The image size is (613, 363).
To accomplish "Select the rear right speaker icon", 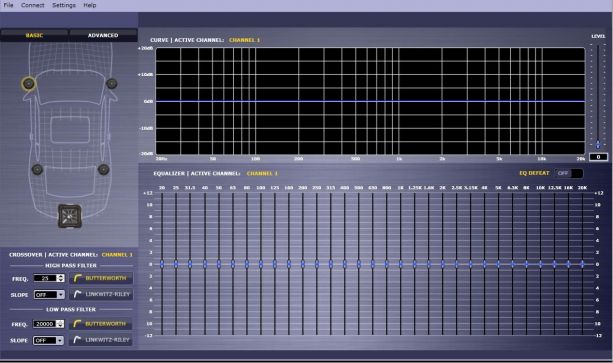I will point(104,169).
